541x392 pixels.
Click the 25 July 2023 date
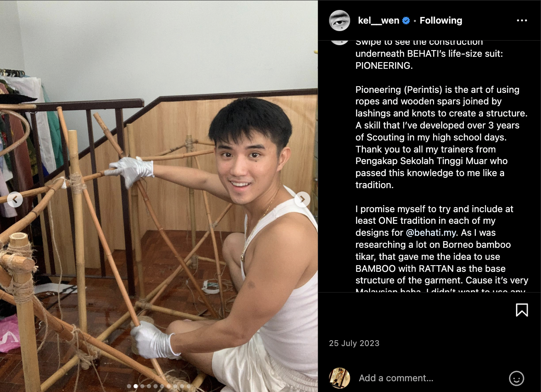[354, 343]
